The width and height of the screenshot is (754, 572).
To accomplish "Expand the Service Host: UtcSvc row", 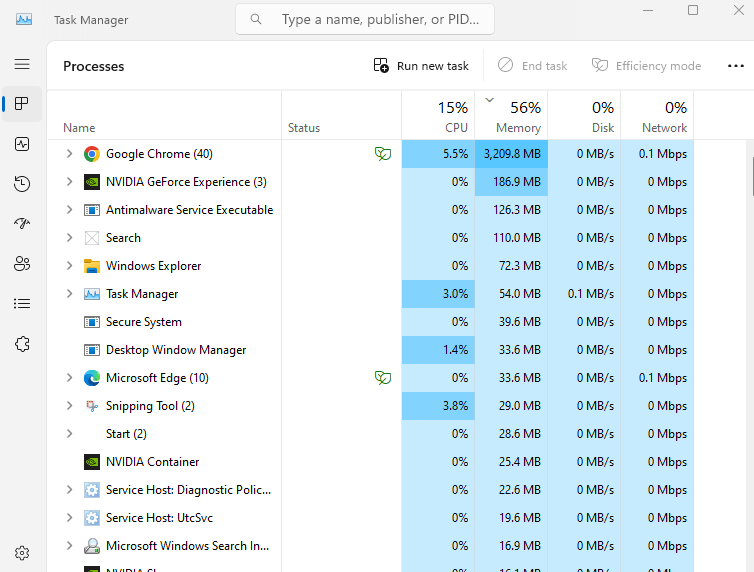I will (x=69, y=518).
